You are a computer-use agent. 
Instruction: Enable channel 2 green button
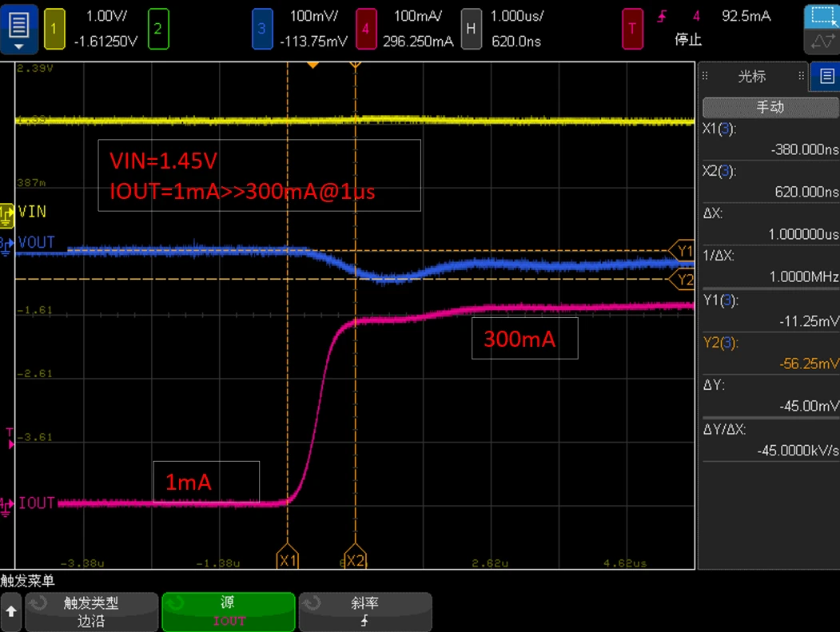tap(158, 29)
